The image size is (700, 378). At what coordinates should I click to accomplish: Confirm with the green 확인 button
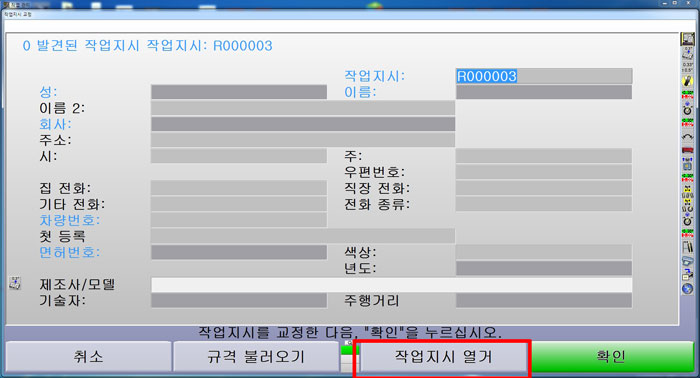point(612,356)
